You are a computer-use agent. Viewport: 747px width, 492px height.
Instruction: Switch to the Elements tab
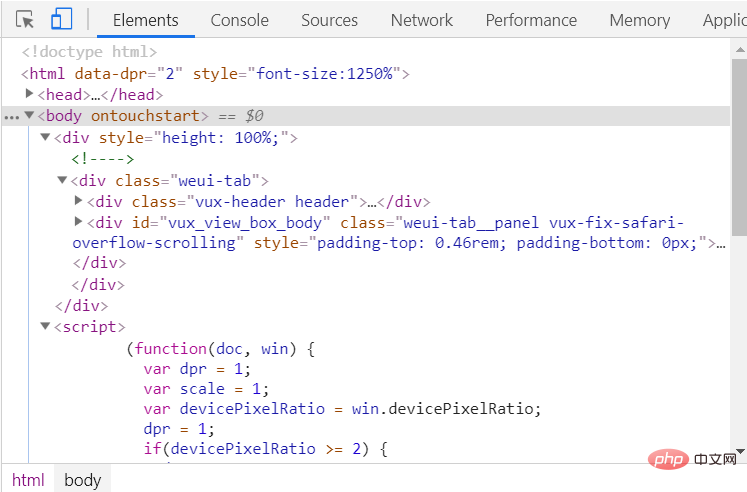(x=146, y=20)
